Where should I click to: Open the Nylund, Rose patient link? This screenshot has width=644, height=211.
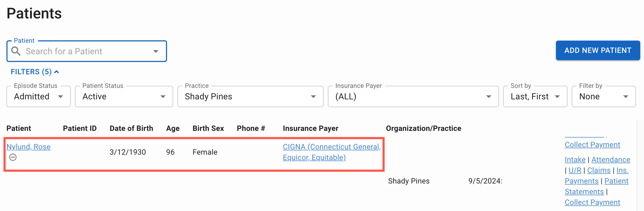[x=28, y=147]
